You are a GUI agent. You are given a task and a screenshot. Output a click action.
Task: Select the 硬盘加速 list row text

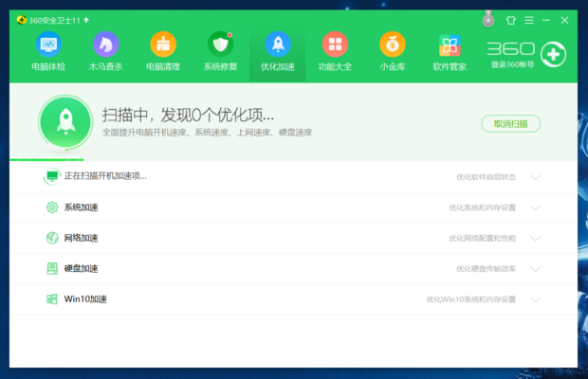(x=81, y=268)
